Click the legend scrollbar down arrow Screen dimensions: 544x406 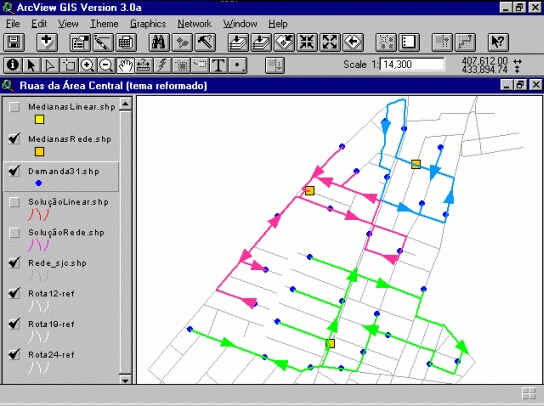click(x=126, y=379)
